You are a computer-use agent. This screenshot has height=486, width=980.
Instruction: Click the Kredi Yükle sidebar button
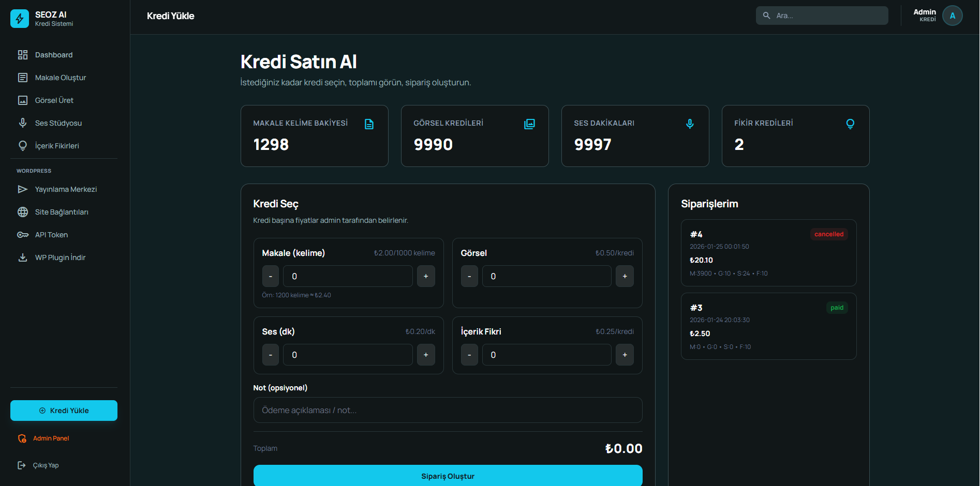(x=64, y=411)
